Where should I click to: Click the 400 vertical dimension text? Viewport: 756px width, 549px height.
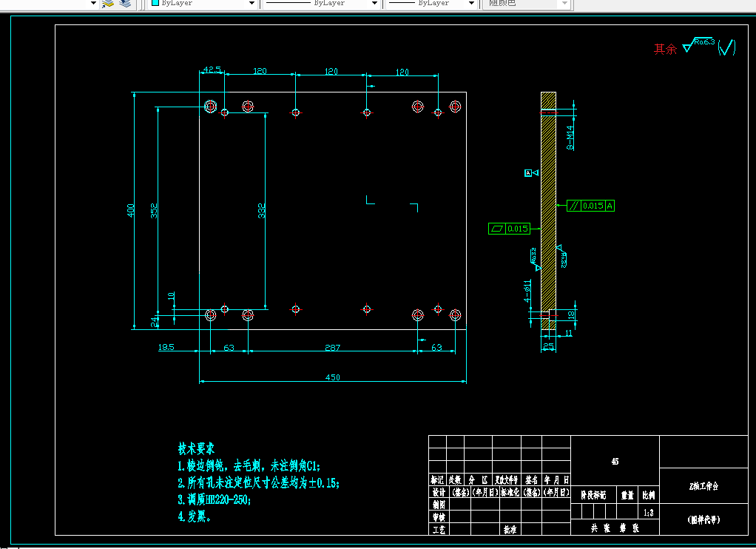131,210
